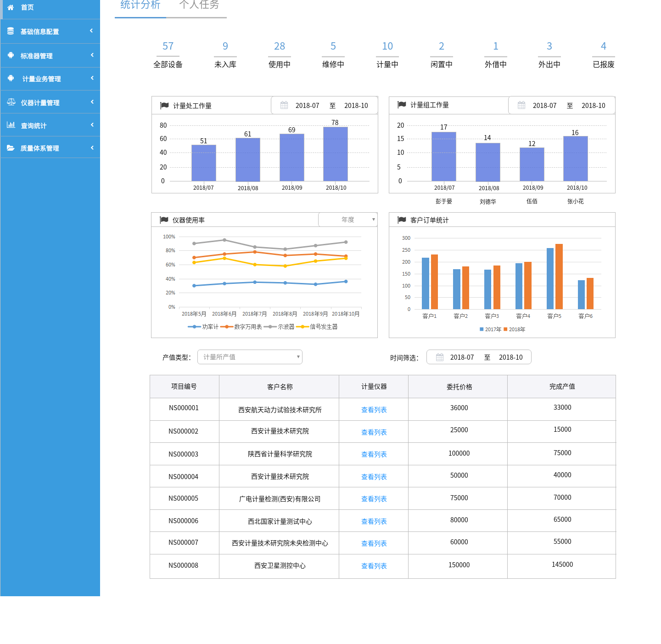Open the 产值类型 dropdown showing 计量所产值
The image size is (661, 644).
click(250, 357)
